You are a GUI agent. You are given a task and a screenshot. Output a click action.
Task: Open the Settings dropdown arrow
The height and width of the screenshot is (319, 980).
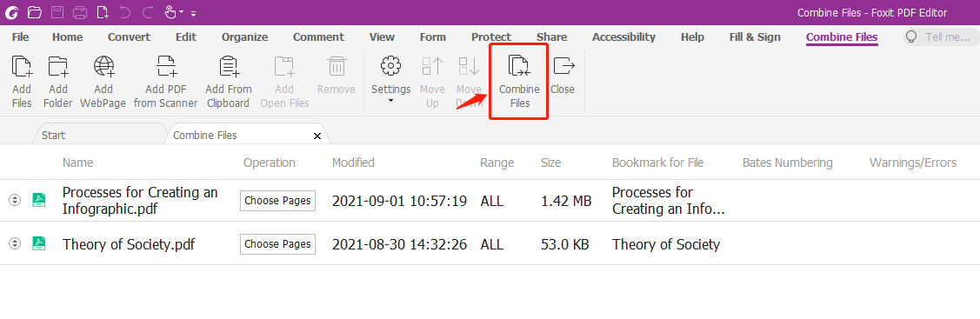[391, 101]
